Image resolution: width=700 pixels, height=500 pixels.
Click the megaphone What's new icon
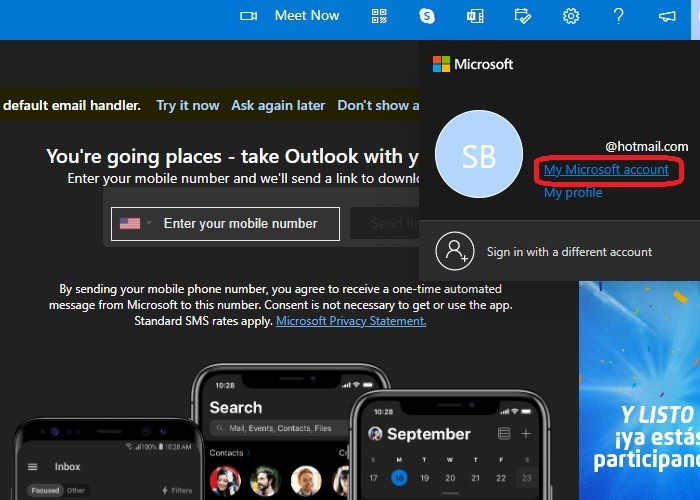[667, 17]
